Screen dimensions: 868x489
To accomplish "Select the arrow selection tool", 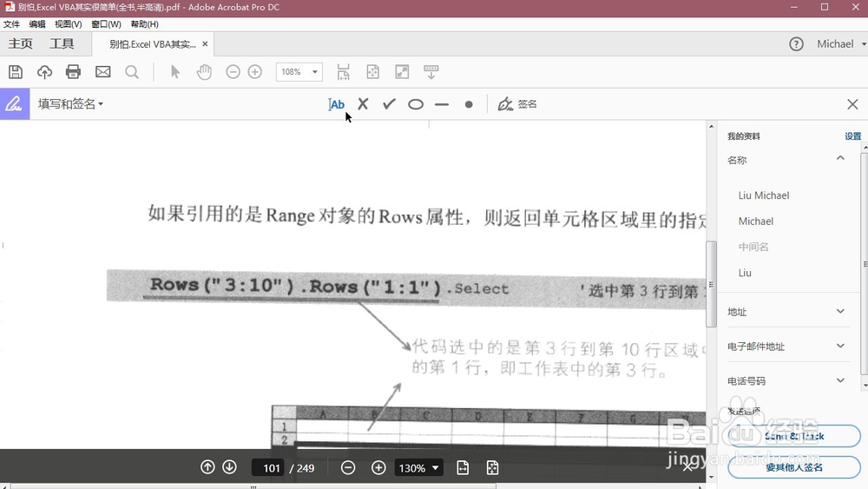I will [175, 72].
